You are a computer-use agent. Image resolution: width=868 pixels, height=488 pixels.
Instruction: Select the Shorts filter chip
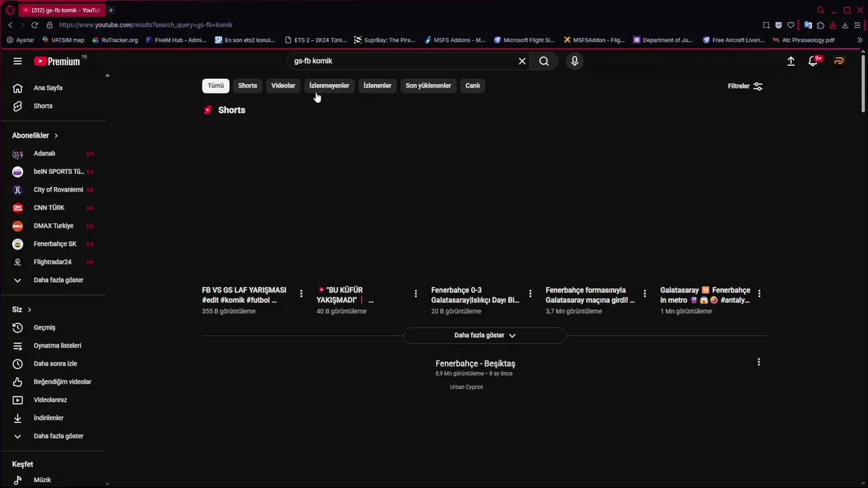coord(248,85)
